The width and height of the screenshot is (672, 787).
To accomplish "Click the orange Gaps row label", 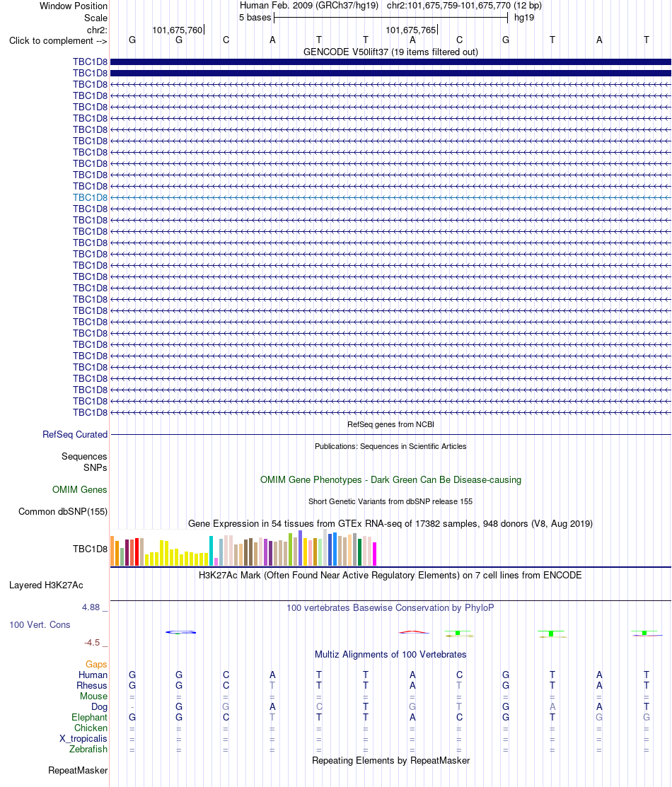I will click(x=96, y=665).
